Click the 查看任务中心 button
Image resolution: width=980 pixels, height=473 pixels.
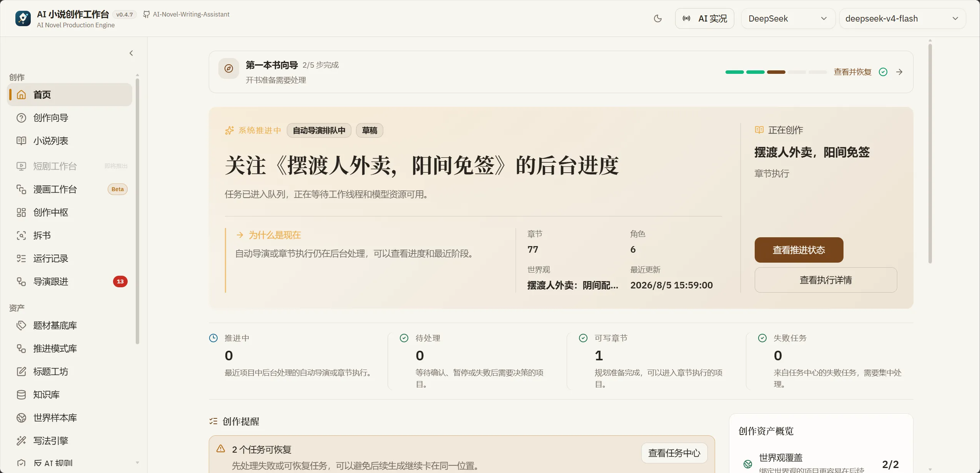[x=674, y=453]
